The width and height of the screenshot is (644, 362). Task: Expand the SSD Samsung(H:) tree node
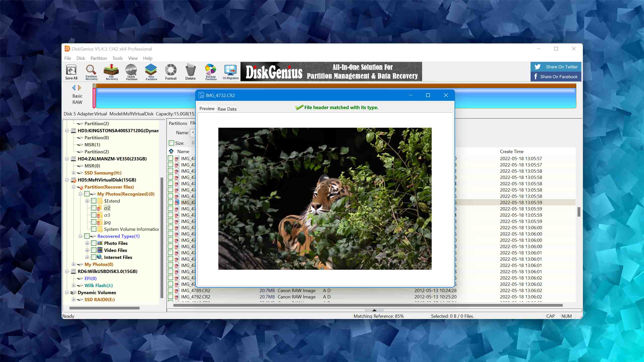pos(73,173)
